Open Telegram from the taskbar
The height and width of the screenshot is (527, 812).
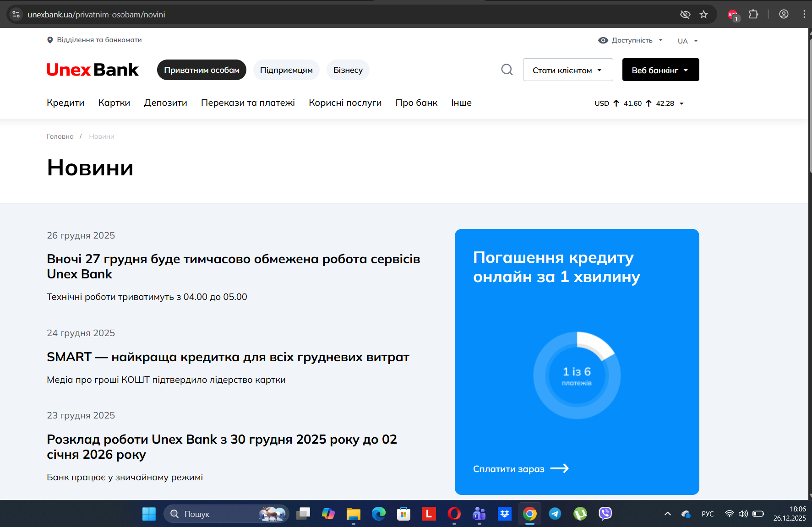555,514
